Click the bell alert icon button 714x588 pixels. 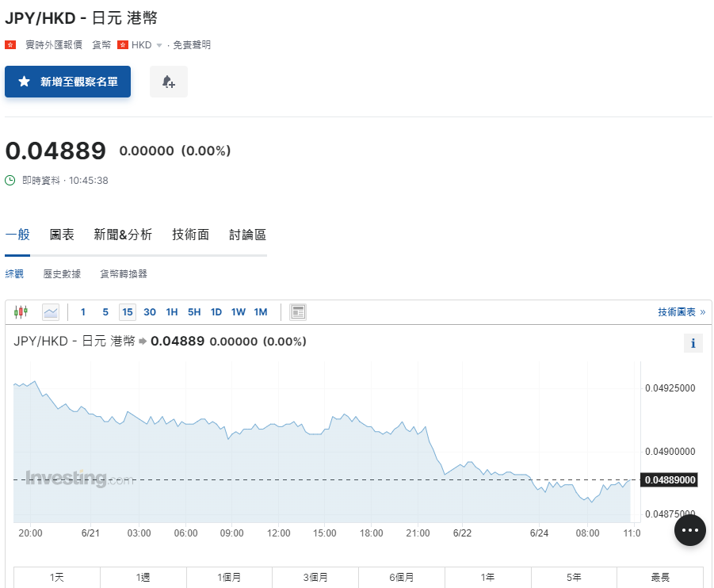(x=168, y=82)
